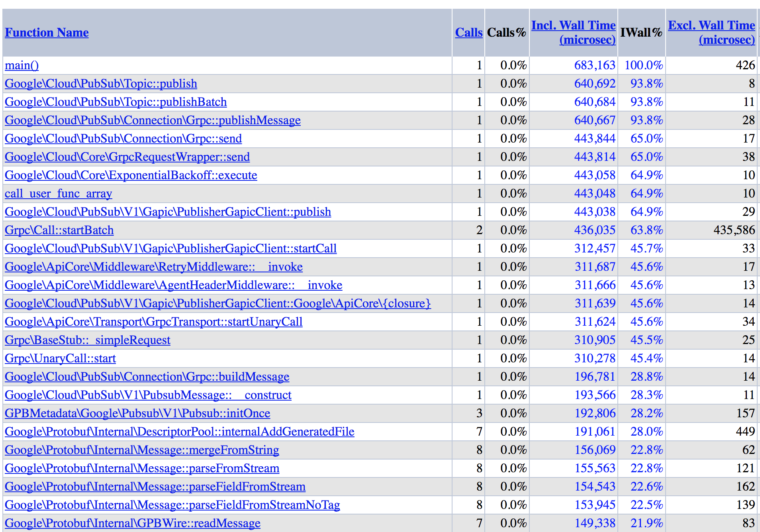This screenshot has width=760, height=532.
Task: View Connection\Grpc::publishMessage function details
Action: [x=153, y=120]
